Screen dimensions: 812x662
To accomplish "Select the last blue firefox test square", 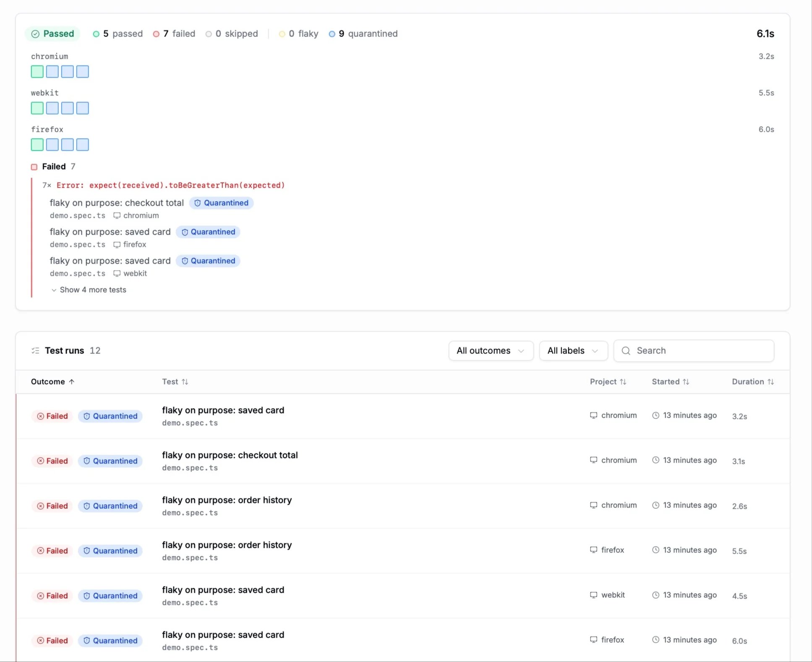I will pos(83,145).
